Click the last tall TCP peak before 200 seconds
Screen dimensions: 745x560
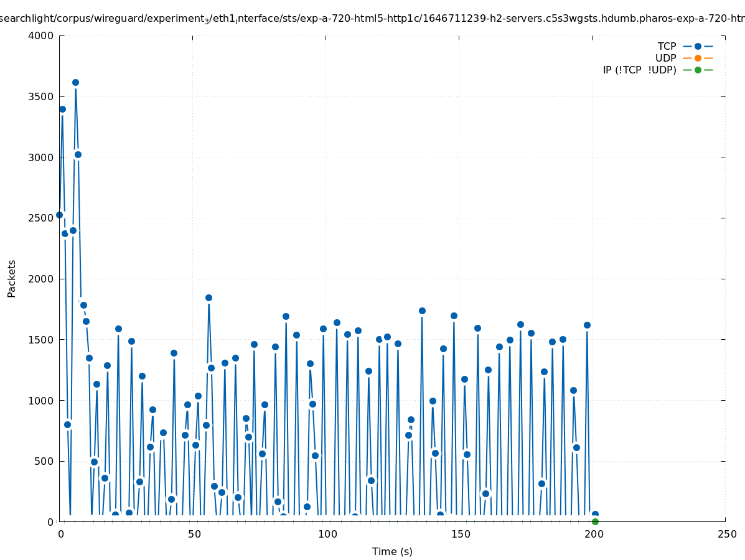[x=587, y=325]
